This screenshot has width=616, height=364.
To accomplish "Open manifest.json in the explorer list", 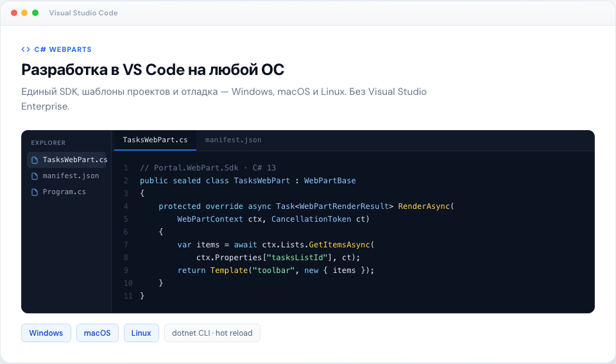I will pyautogui.click(x=66, y=176).
